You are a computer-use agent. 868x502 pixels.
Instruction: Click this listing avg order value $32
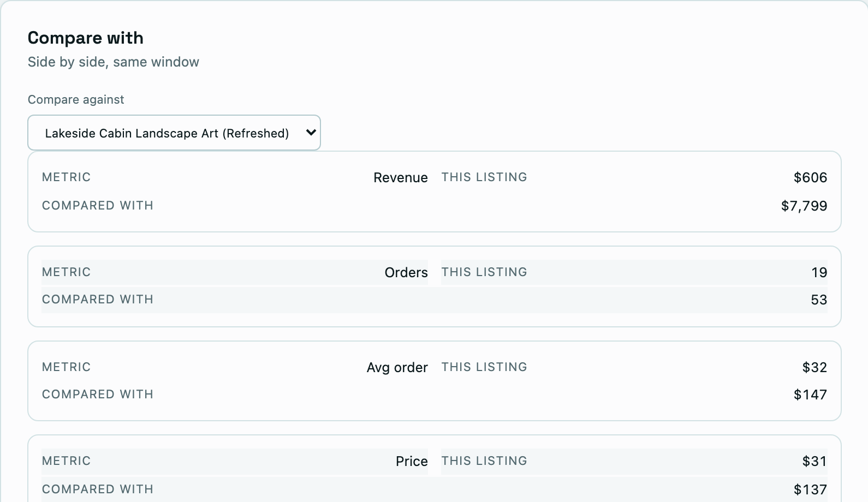point(815,368)
